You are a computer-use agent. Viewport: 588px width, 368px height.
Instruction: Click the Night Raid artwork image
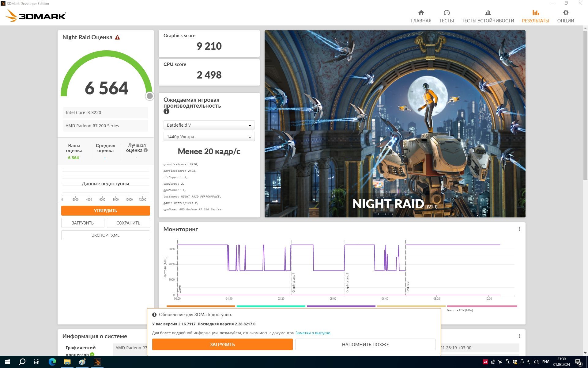(395, 124)
